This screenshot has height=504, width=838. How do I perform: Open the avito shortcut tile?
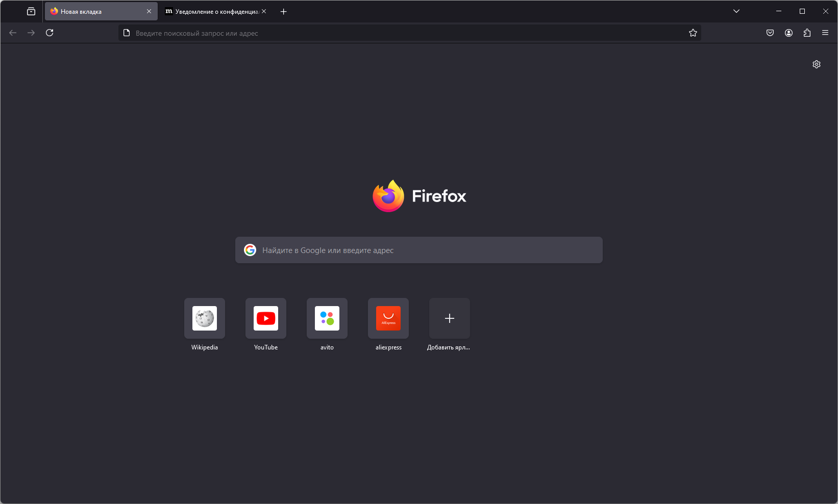(x=327, y=318)
